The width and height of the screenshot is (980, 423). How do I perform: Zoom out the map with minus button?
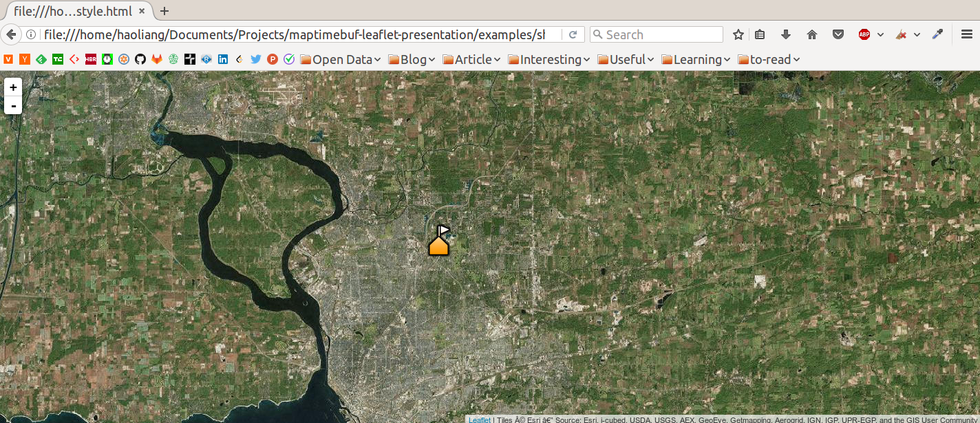tap(13, 105)
